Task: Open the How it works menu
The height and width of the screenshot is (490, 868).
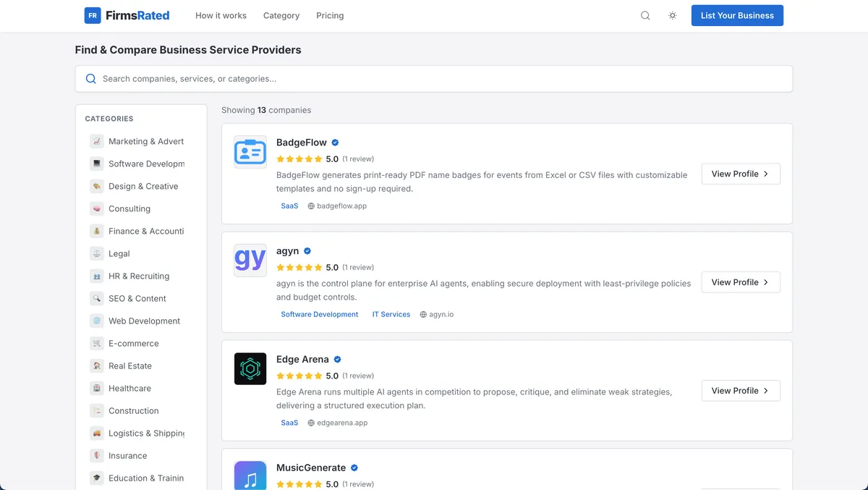Action: pos(221,15)
